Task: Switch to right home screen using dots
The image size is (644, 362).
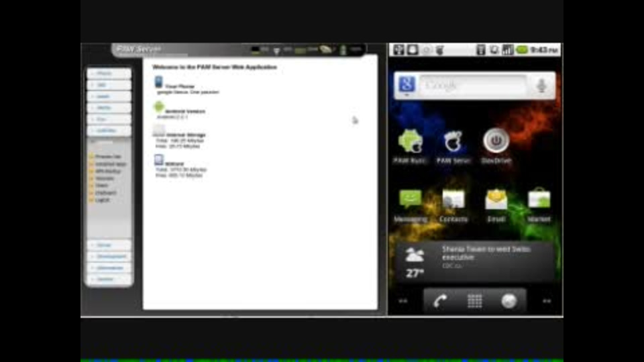Action: [x=547, y=301]
